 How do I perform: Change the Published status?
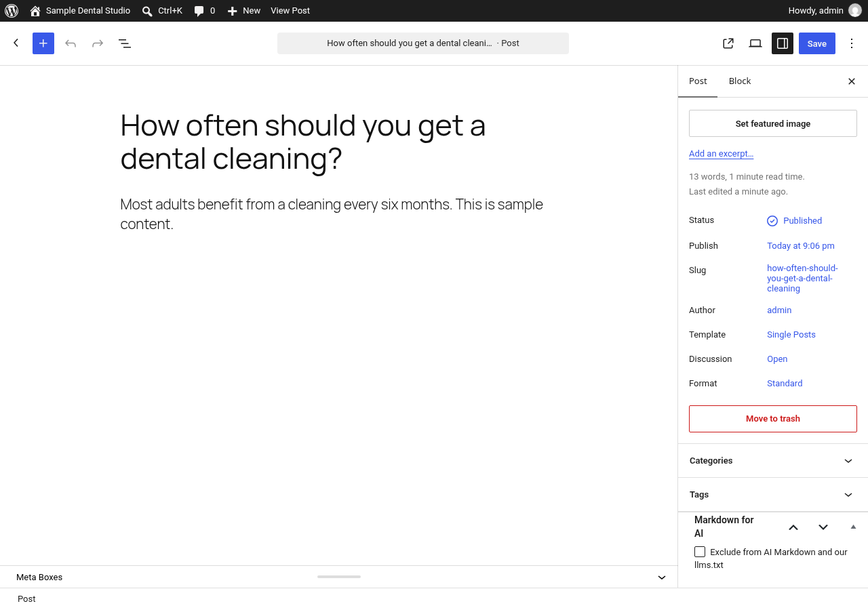[x=795, y=221]
